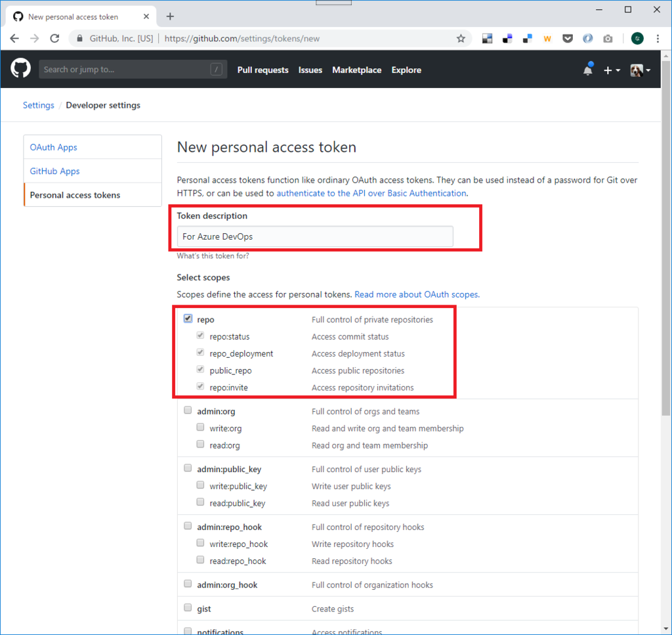Screen dimensions: 672x635
Task: Click the "Select scopes" heading
Action: point(203,277)
